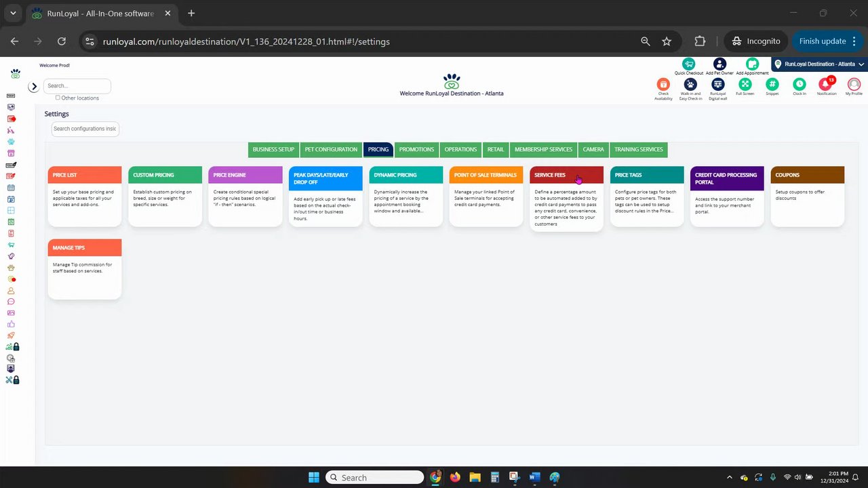Switch to Membership Services tab
Viewport: 868px width, 488px height.
[543, 149]
